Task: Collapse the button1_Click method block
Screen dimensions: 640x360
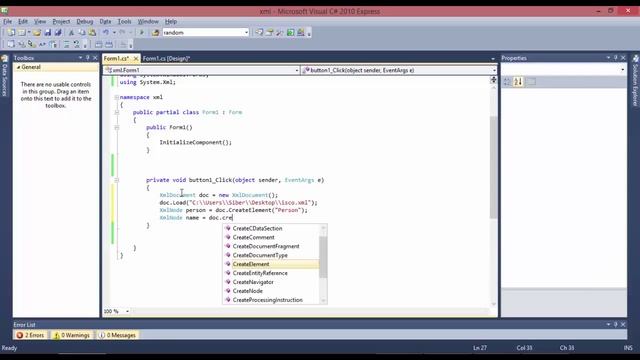Action: 116,180
